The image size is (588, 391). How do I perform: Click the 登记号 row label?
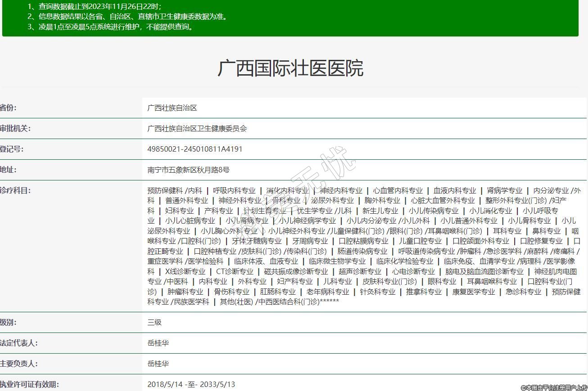point(12,149)
